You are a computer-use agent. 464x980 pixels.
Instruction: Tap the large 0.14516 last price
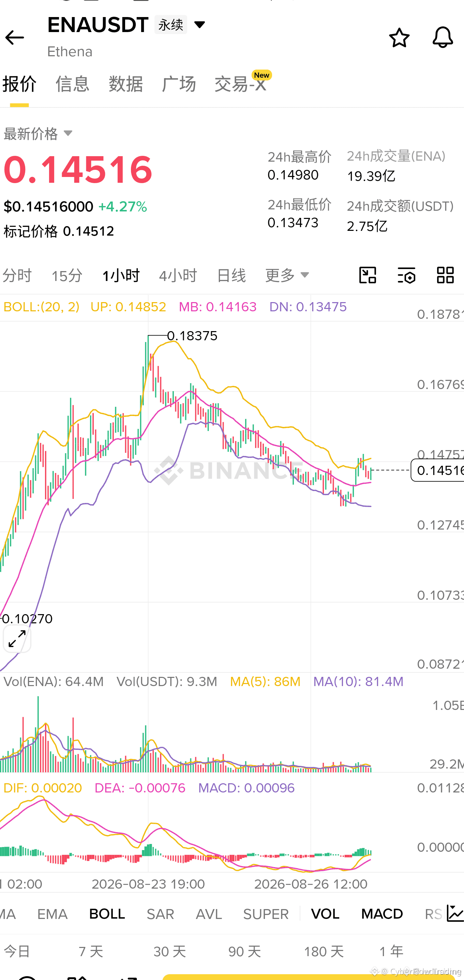click(x=78, y=169)
